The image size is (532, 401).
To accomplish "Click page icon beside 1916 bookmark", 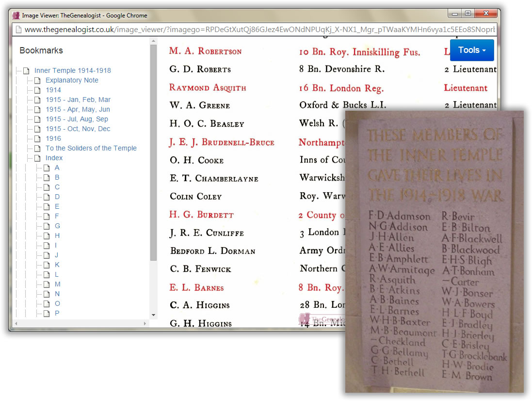I will click(x=37, y=138).
